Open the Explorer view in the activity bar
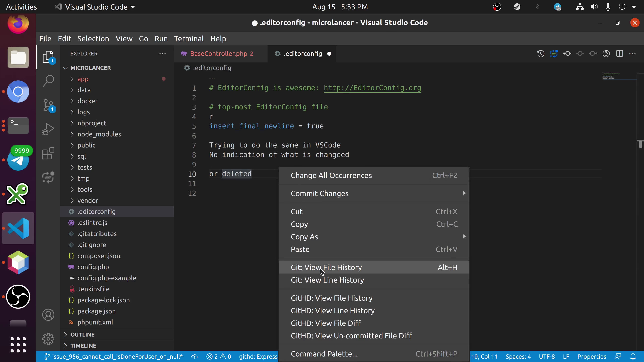 pos(48,57)
